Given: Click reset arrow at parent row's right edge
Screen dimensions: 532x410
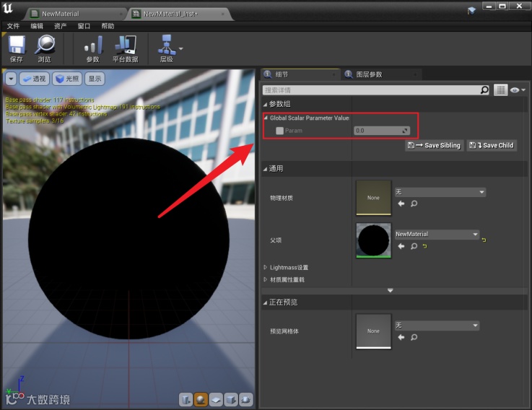Looking at the screenshot, I should pyautogui.click(x=484, y=240).
